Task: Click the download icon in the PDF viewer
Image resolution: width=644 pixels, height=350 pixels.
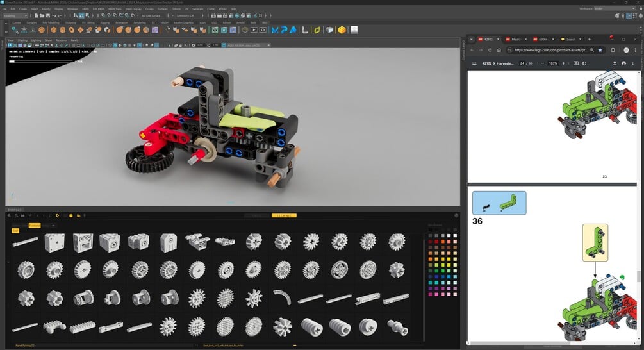Action: point(615,63)
